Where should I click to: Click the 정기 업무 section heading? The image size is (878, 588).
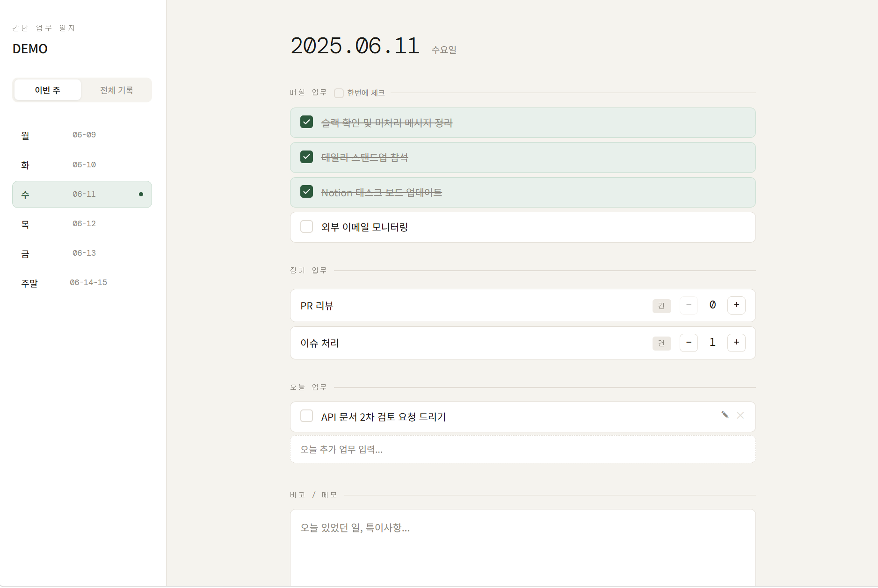point(308,270)
